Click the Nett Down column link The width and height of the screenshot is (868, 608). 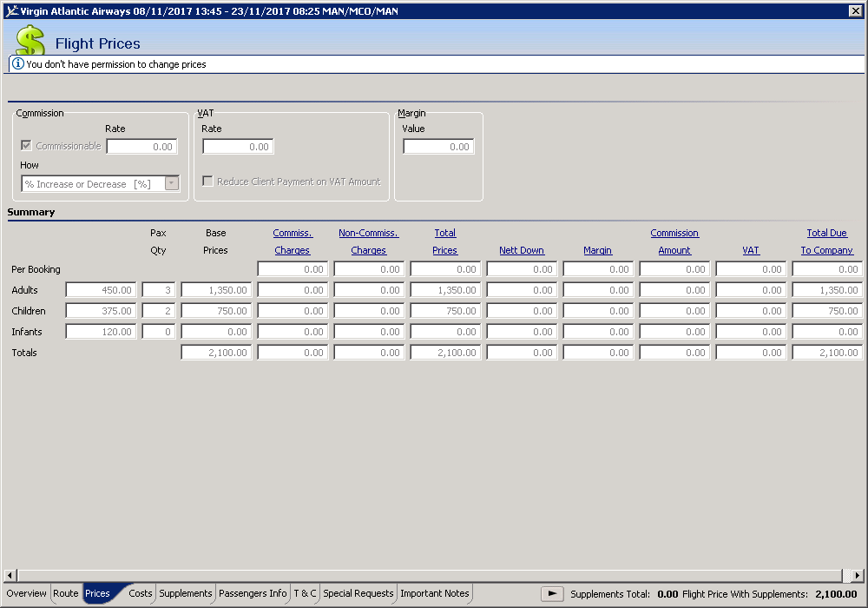tap(522, 250)
